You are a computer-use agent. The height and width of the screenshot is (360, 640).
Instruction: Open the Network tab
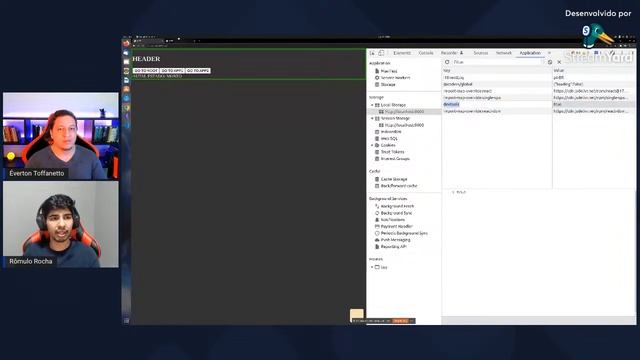(x=504, y=53)
